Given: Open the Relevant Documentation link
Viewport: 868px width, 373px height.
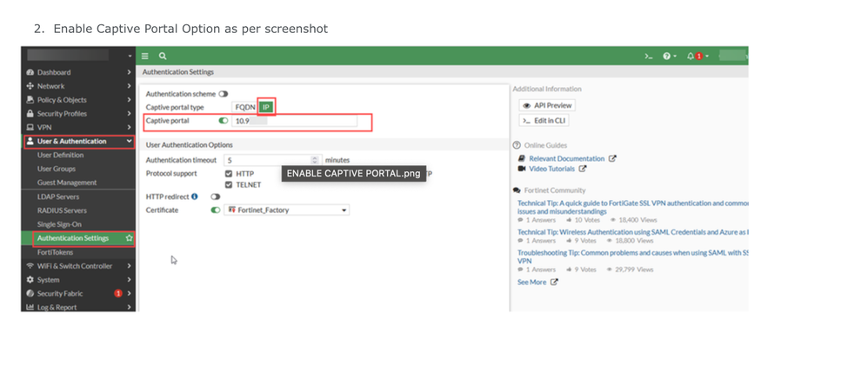Looking at the screenshot, I should (x=566, y=159).
